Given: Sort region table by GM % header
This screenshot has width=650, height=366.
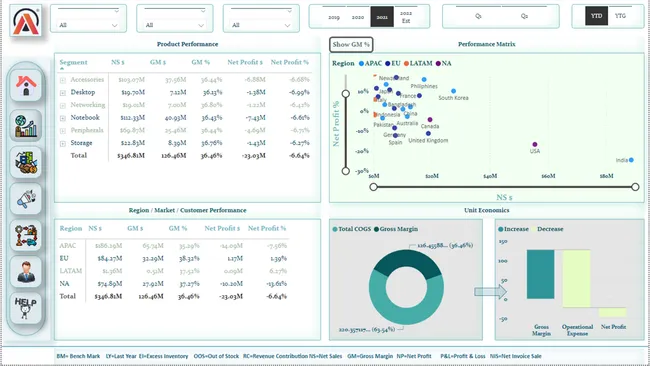Looking at the screenshot, I should click(x=178, y=228).
